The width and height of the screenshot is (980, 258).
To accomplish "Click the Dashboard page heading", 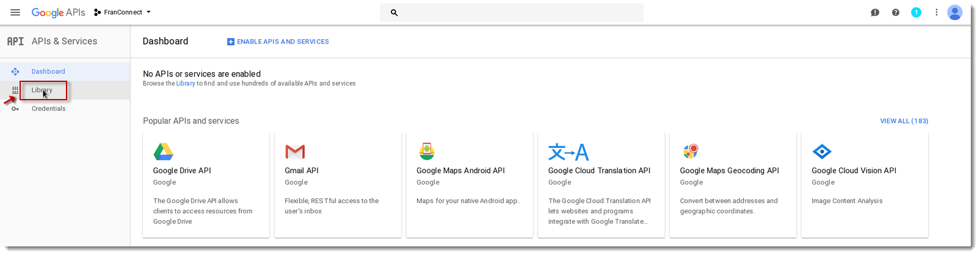I will pos(165,41).
